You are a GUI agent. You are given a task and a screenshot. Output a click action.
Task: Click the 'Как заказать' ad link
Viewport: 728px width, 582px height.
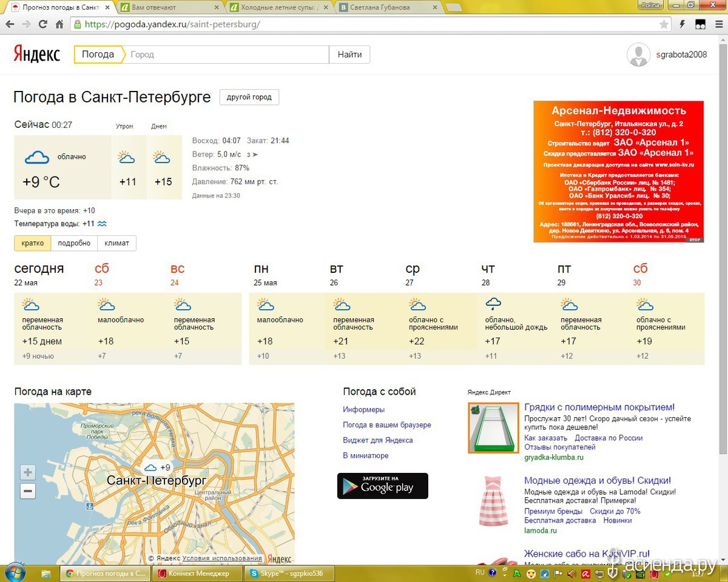coord(545,438)
